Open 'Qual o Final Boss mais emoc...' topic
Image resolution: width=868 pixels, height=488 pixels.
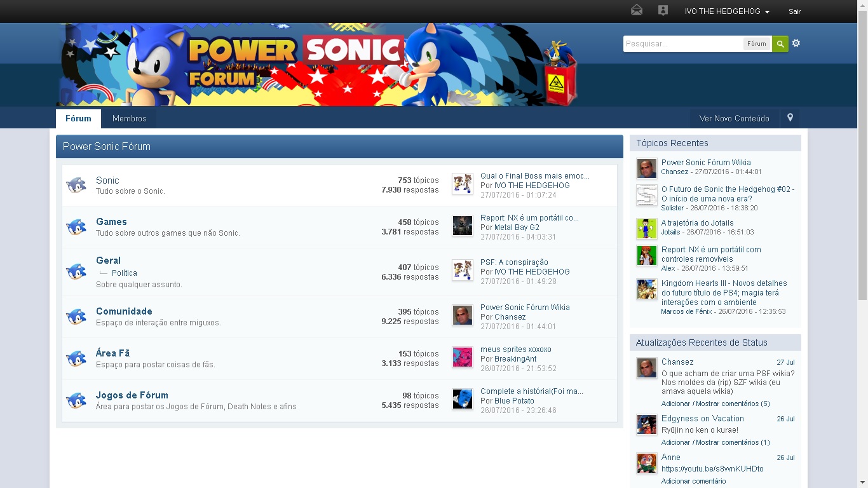[535, 176]
